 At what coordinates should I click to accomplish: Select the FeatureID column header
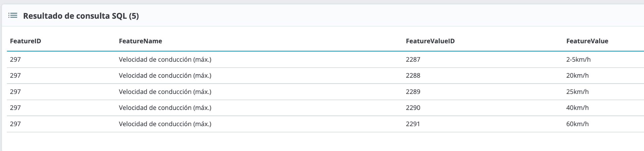pos(25,41)
